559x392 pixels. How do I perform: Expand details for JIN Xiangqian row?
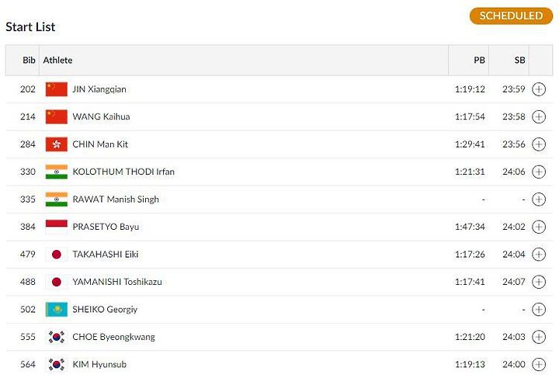(x=539, y=89)
